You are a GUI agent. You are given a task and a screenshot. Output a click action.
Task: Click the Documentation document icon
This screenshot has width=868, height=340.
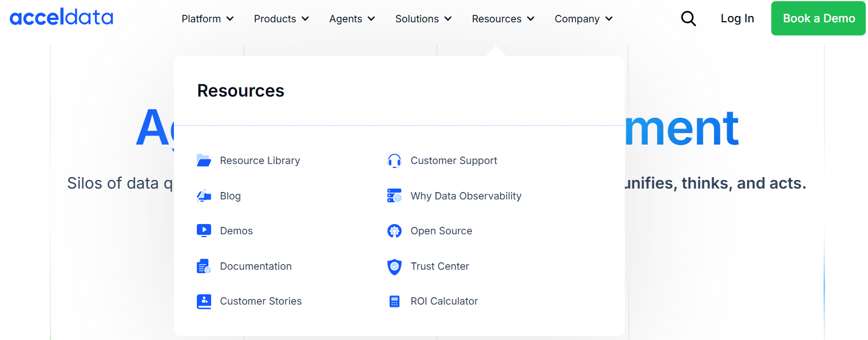204,266
